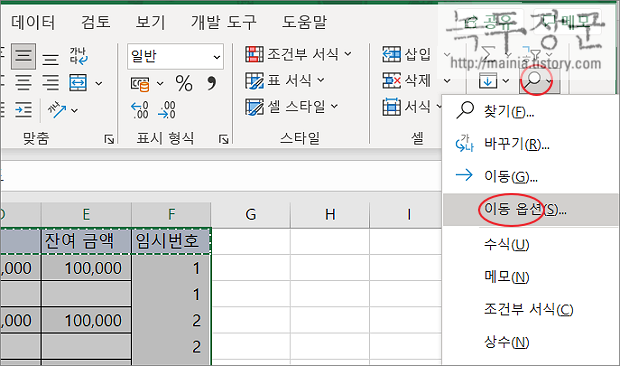Expand the merge and center dropdown arrow
The height and width of the screenshot is (366, 620).
coord(99,83)
